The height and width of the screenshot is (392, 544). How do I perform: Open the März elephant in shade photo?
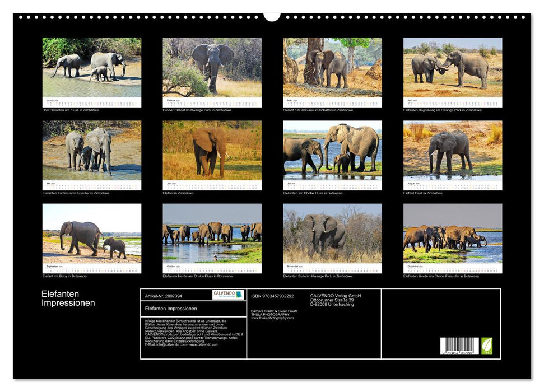point(332,68)
